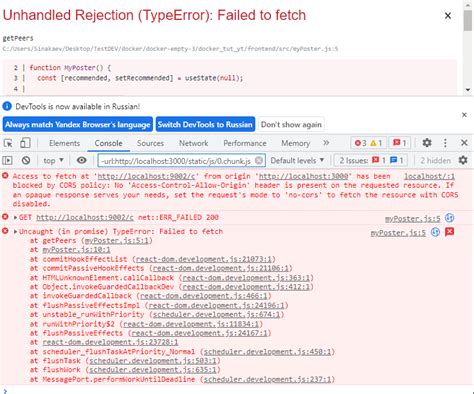Toggle the live expression eye icon
Image resolution: width=474 pixels, height=394 pixels.
click(81, 161)
